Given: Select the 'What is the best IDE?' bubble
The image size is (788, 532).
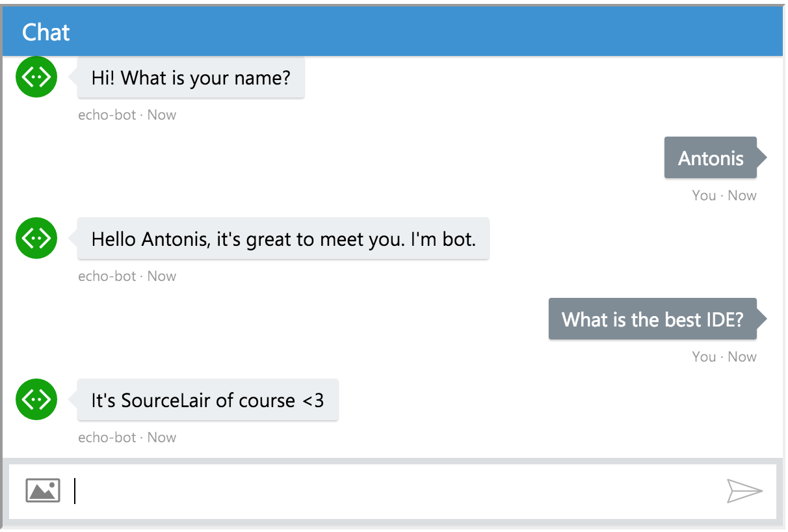Looking at the screenshot, I should click(x=652, y=319).
